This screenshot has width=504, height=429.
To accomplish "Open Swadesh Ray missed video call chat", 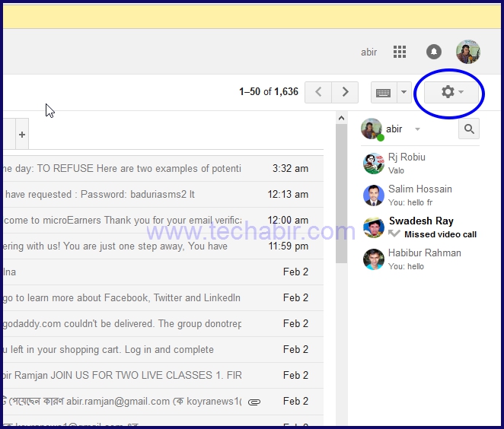I will point(421,227).
